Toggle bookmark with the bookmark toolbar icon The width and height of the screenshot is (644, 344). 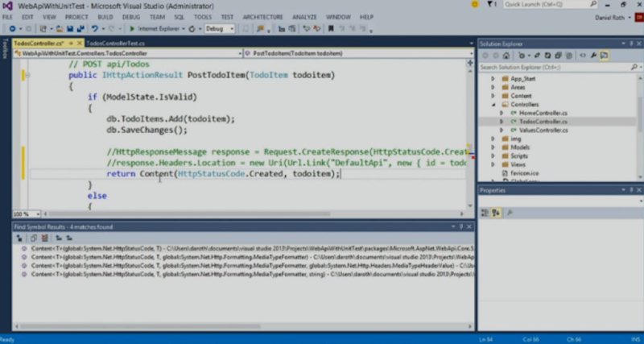[331, 29]
